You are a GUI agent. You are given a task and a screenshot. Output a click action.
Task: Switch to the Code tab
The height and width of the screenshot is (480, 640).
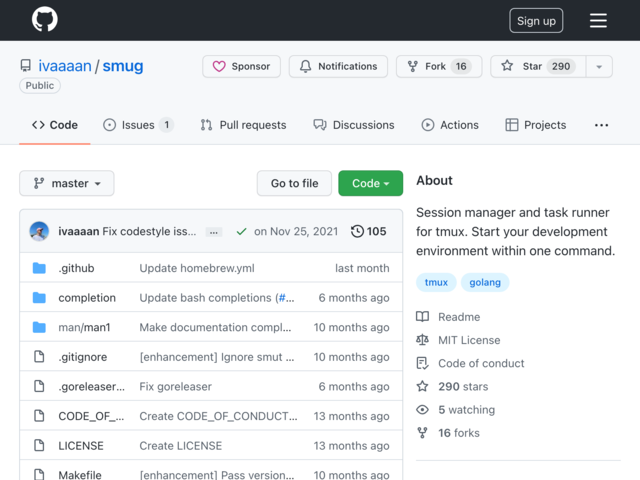pyautogui.click(x=55, y=125)
